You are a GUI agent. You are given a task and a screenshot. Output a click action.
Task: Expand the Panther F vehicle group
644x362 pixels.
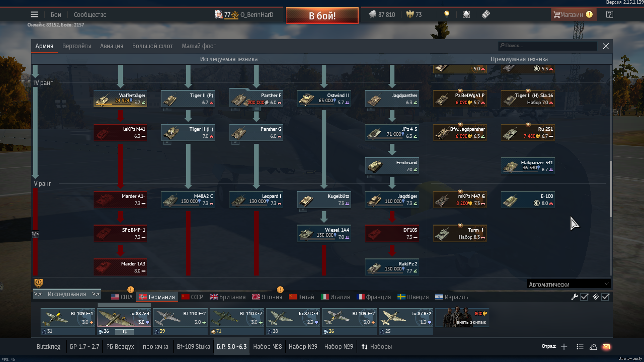click(x=256, y=109)
